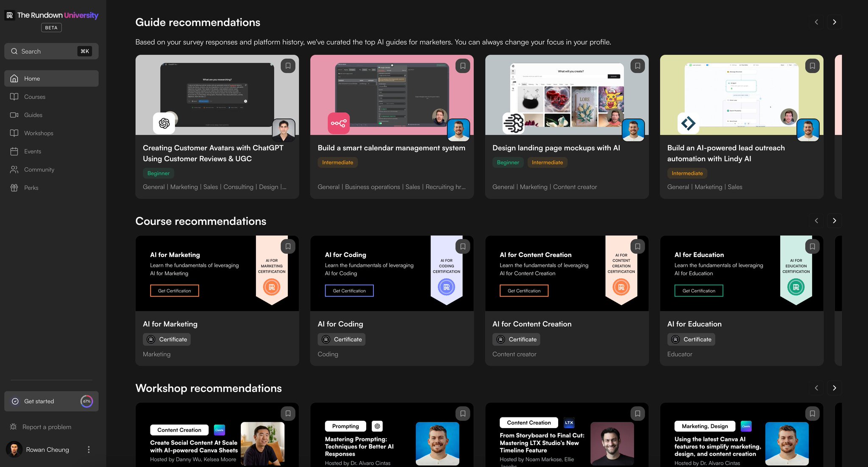
Task: Click the AI for Marketing certification badge
Action: point(272,287)
